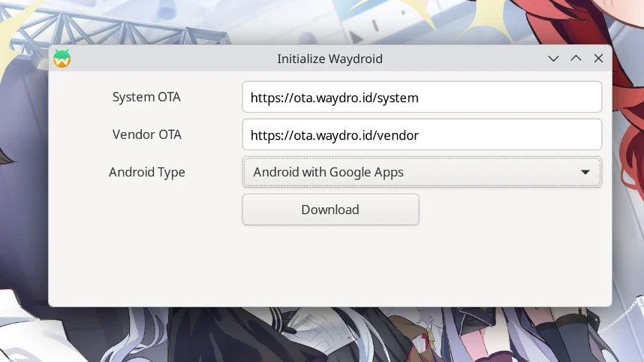The width and height of the screenshot is (644, 362).
Task: Click the System OTA label
Action: click(146, 97)
